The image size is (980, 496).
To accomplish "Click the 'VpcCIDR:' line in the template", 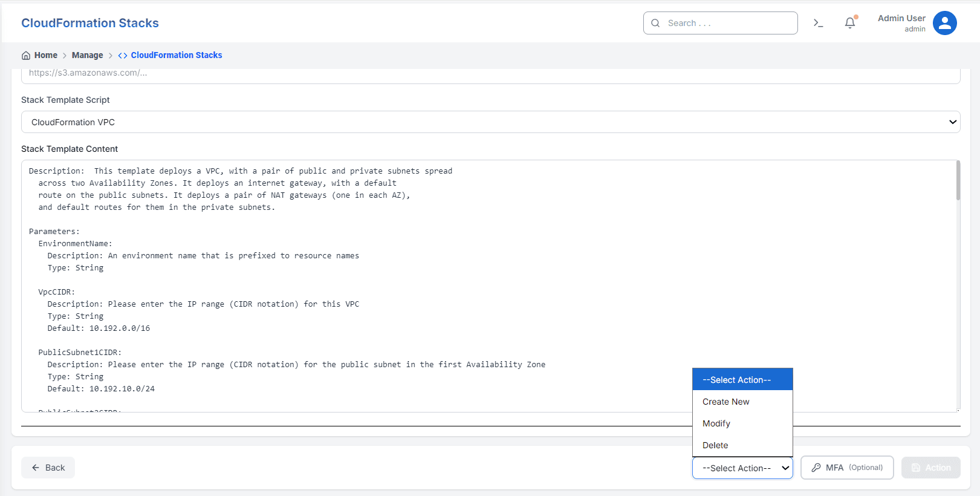I will [57, 292].
